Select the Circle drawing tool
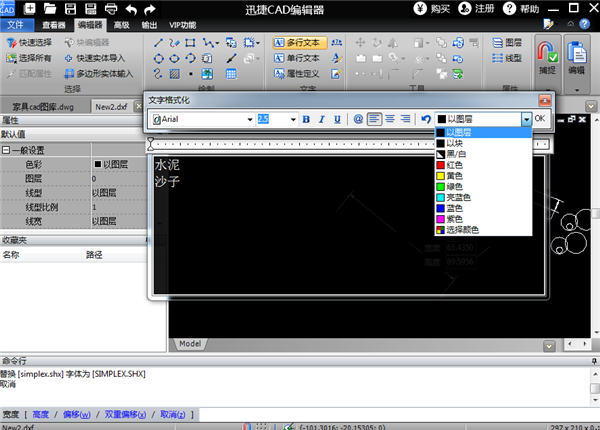 click(158, 58)
